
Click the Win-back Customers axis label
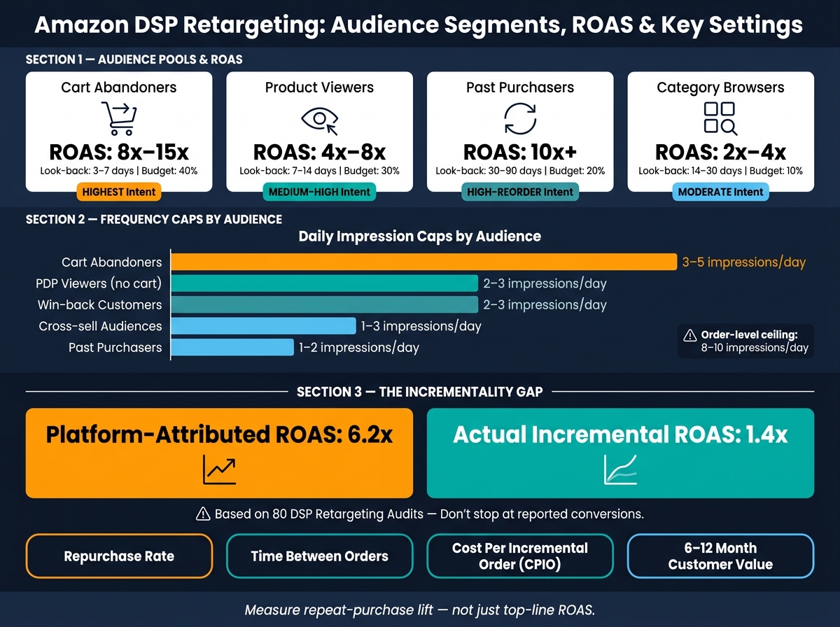tap(99, 304)
